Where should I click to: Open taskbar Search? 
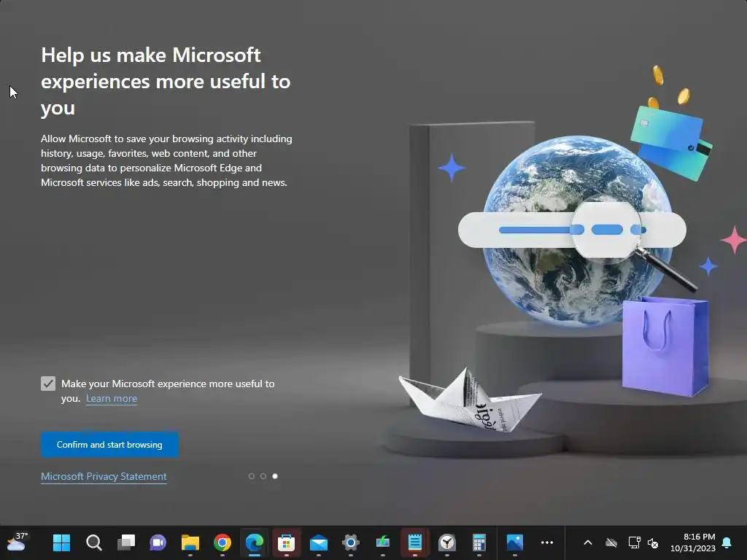click(94, 542)
